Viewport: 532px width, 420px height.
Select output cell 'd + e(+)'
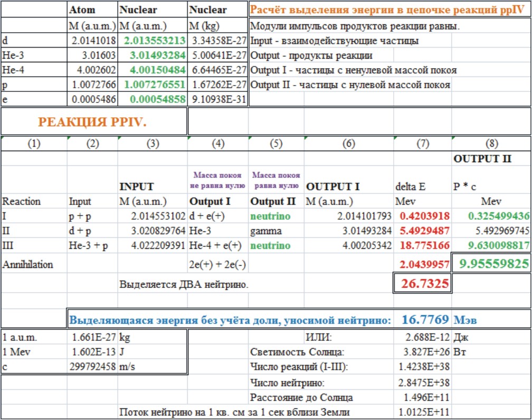pos(218,216)
